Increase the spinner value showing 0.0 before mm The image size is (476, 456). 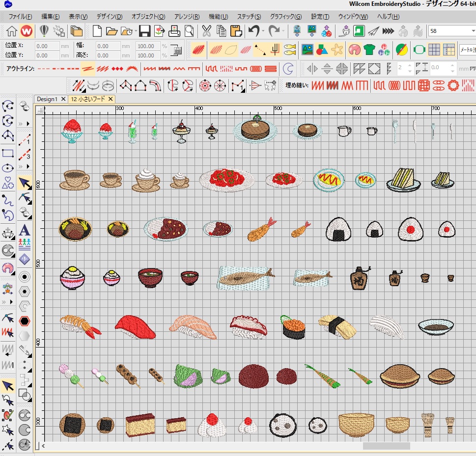[452, 66]
